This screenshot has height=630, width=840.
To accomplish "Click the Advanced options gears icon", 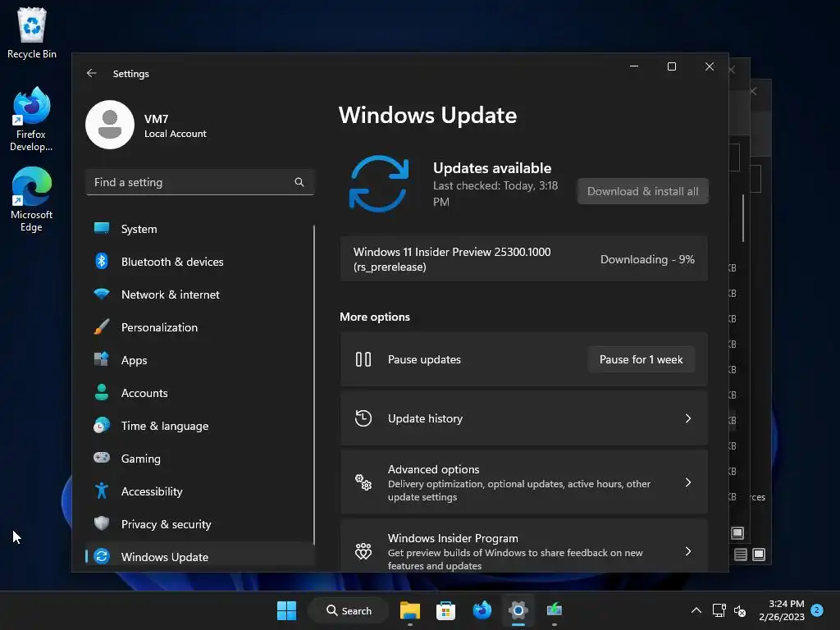I will coord(363,482).
